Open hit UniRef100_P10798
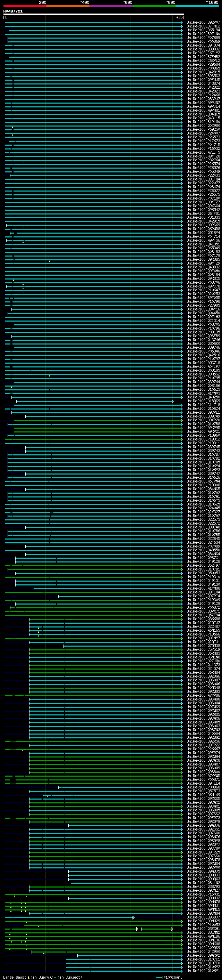This screenshot has height=980, width=222. click(203, 302)
